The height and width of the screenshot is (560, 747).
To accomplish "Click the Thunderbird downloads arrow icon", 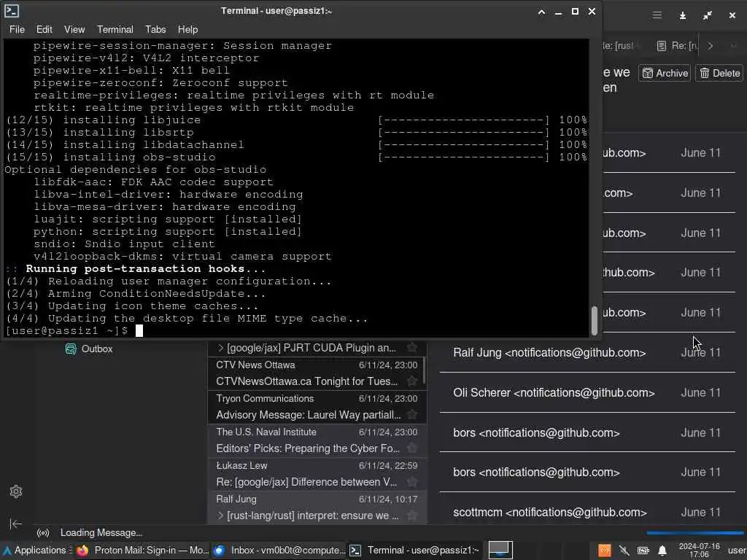I will pos(682,16).
